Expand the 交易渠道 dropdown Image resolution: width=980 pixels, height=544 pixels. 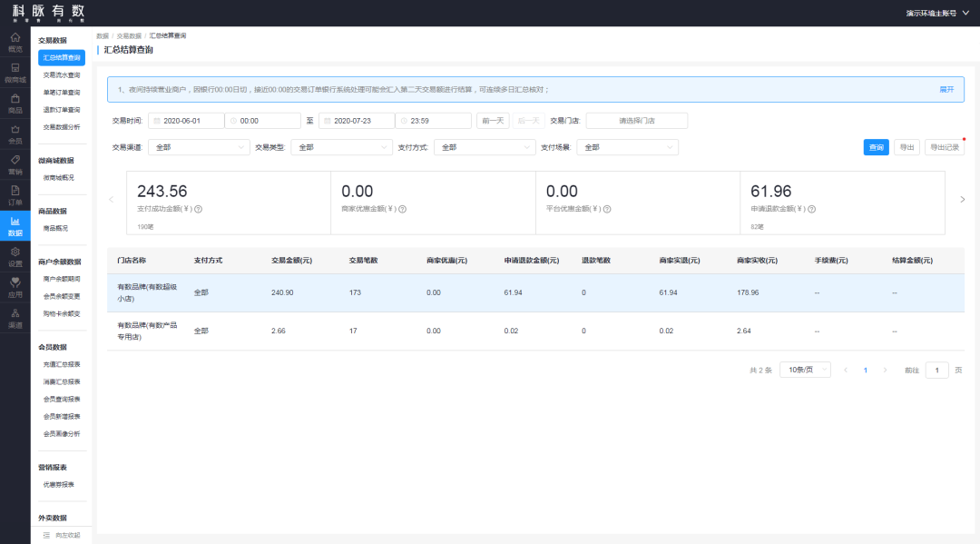tap(199, 147)
